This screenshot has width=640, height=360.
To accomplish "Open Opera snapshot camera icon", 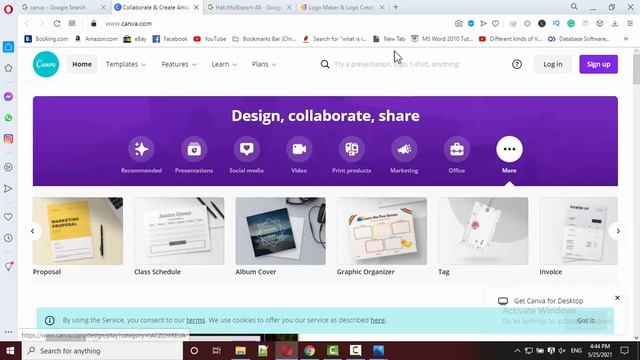I will tap(459, 24).
